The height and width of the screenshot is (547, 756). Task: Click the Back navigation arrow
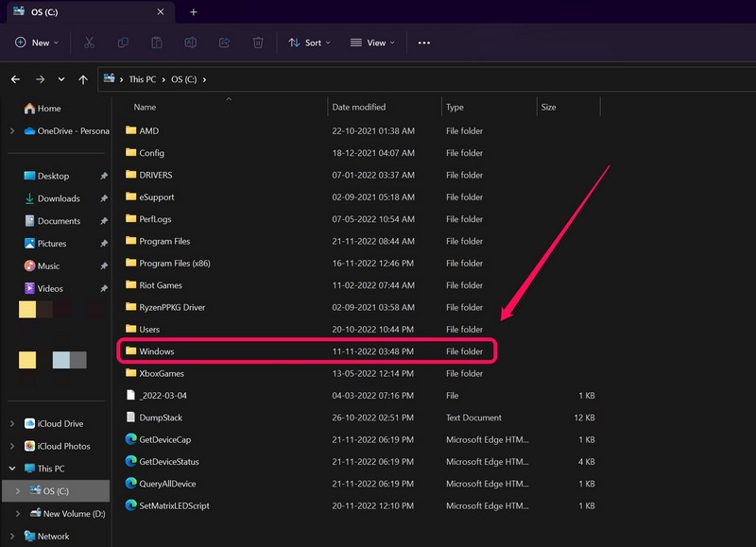17,79
